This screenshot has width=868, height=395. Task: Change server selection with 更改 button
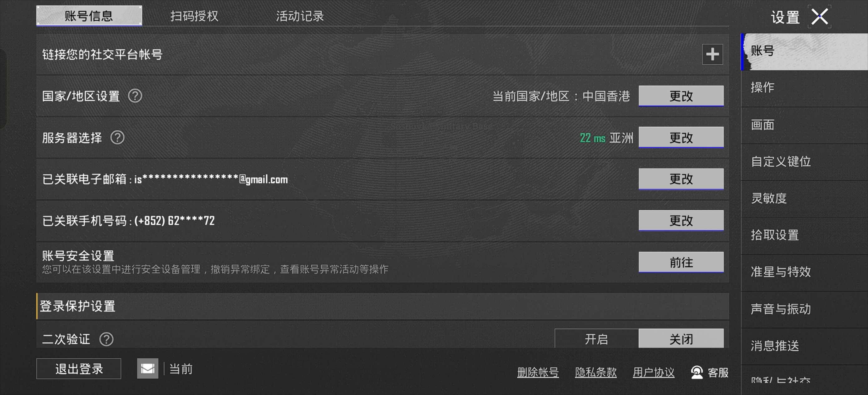681,137
